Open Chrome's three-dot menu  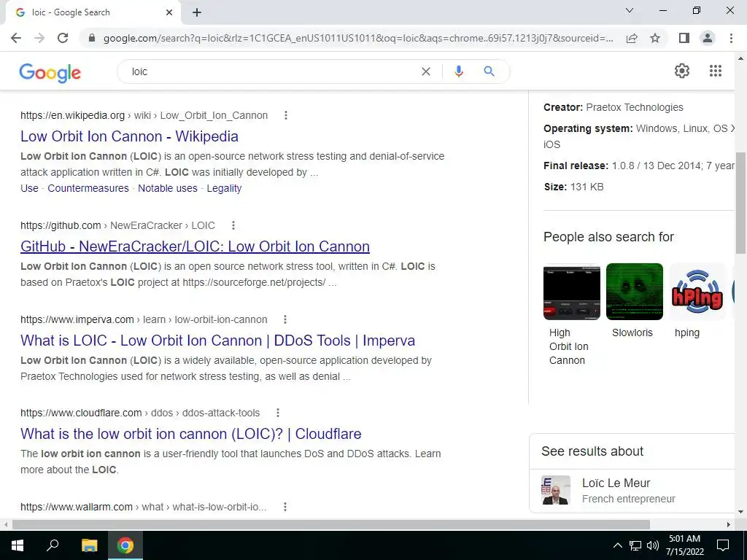click(731, 38)
